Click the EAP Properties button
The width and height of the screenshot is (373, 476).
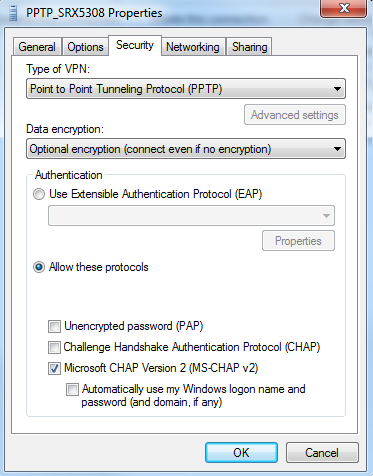click(x=298, y=241)
